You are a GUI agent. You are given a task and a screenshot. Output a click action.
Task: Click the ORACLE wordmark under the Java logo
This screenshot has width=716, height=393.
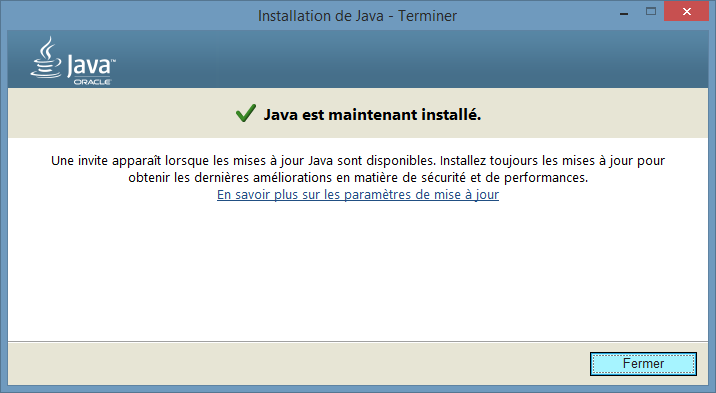coord(93,82)
